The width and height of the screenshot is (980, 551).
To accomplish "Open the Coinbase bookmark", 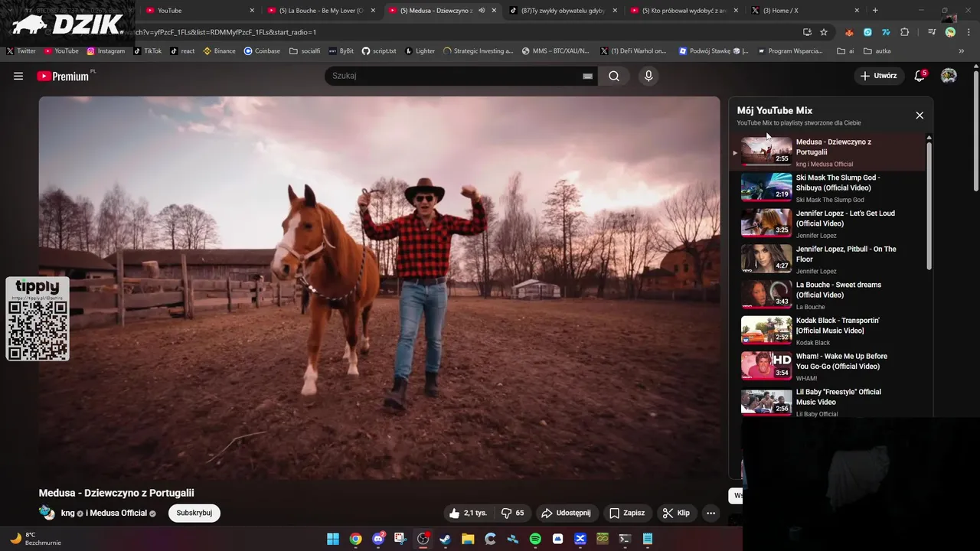I will click(x=262, y=51).
